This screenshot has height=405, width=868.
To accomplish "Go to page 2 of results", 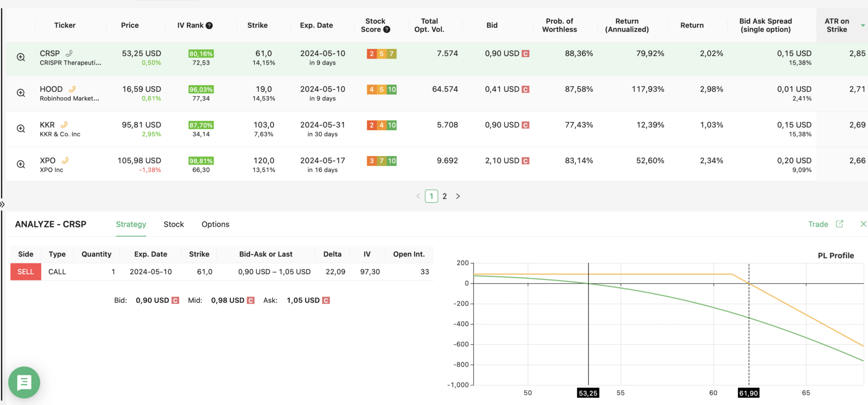I will [444, 196].
